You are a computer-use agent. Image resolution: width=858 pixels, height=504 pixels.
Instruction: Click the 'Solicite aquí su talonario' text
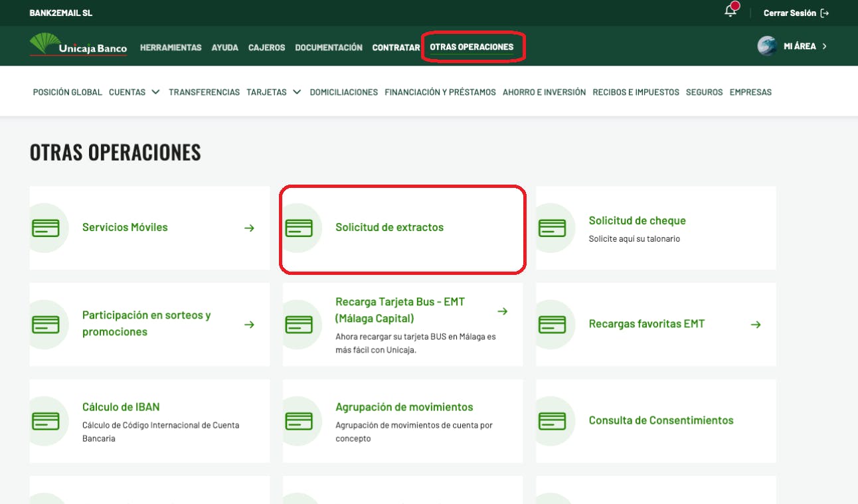pyautogui.click(x=634, y=239)
